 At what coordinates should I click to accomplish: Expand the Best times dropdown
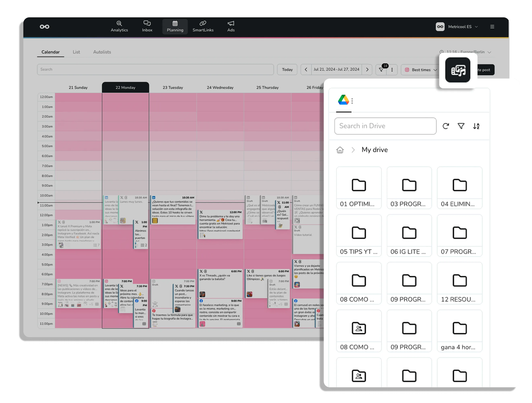click(421, 70)
